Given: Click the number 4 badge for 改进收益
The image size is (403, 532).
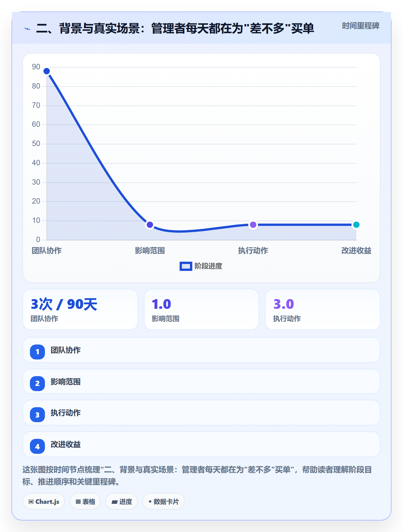Looking at the screenshot, I should [x=37, y=446].
